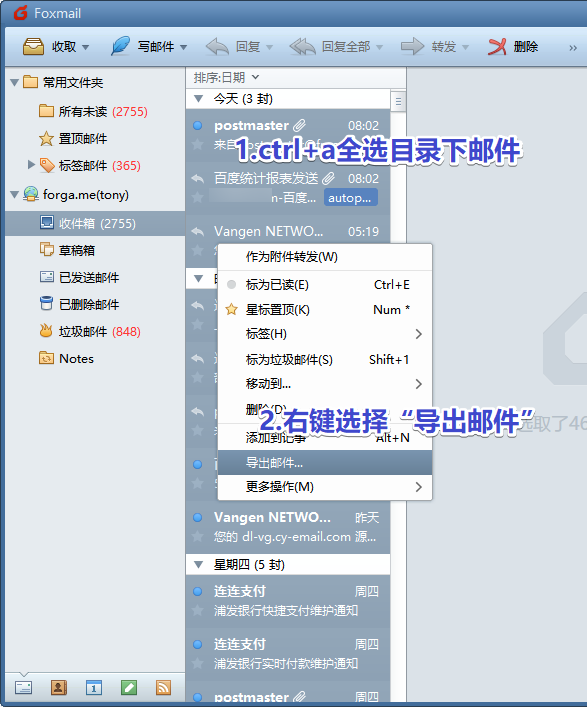Open the 排序:日期 sort dropdown
Viewport: 587px width, 707px height.
click(227, 78)
